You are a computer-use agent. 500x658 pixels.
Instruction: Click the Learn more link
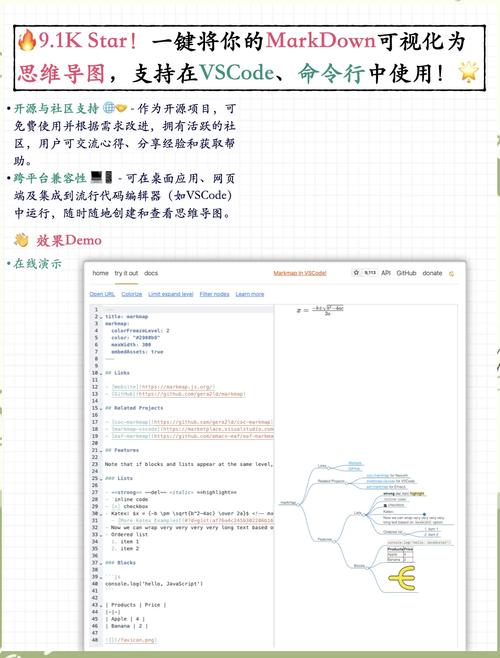coord(250,294)
